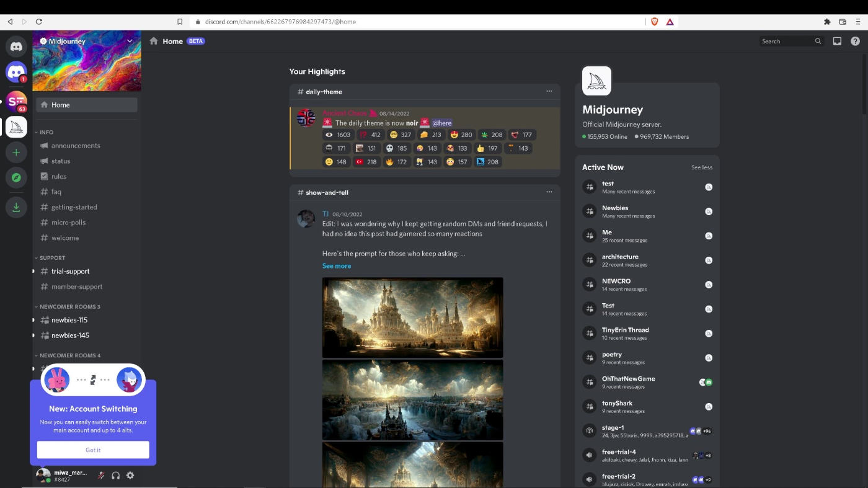The image size is (868, 488).
Task: Toggle the eyes 1603 reaction
Action: (339, 135)
